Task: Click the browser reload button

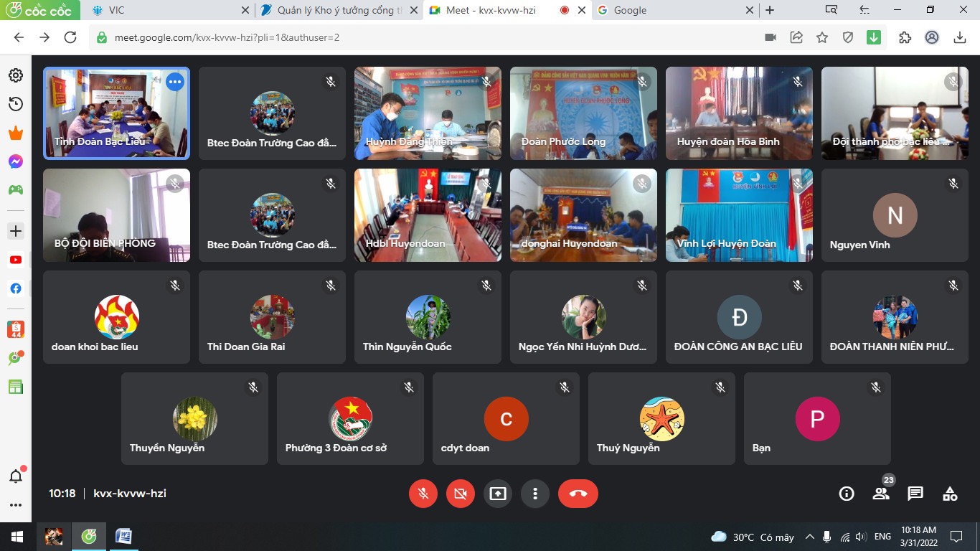Action: 70,37
